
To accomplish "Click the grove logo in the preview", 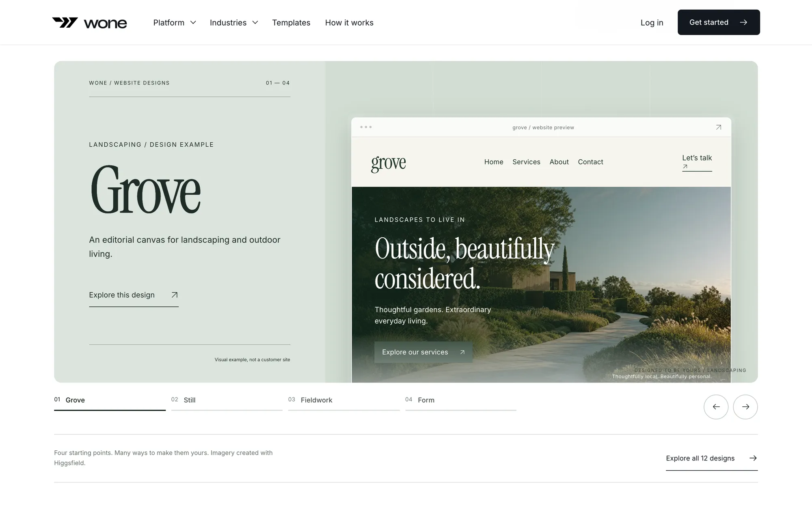I will (x=389, y=163).
